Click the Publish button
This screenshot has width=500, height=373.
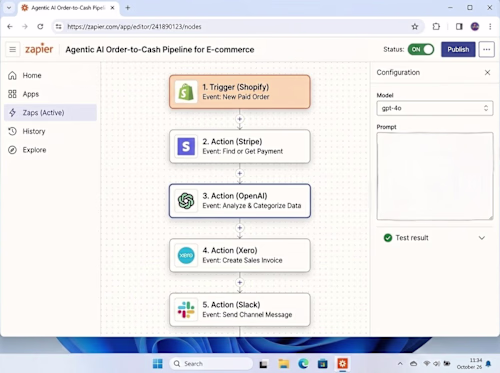tap(458, 49)
